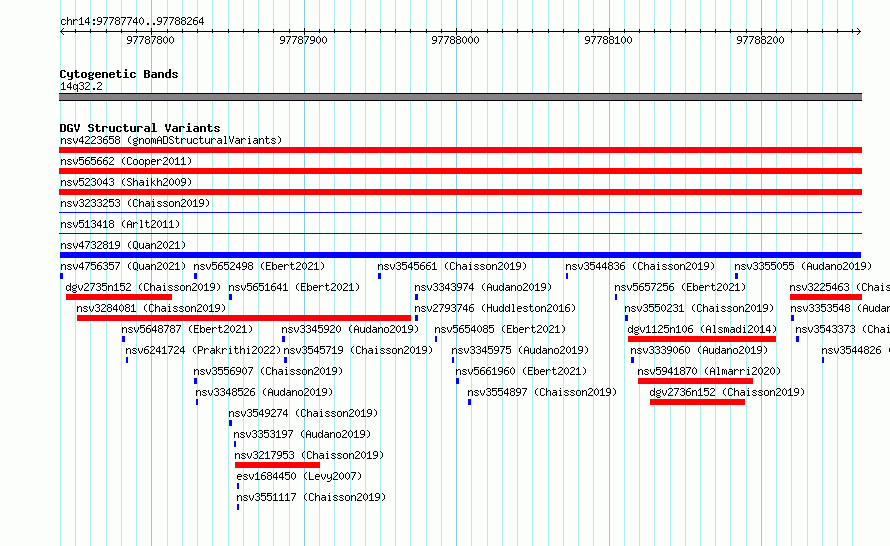Open nsv5652498 (Ebert2021) variant label
This screenshot has height=546, width=890.
(x=259, y=266)
